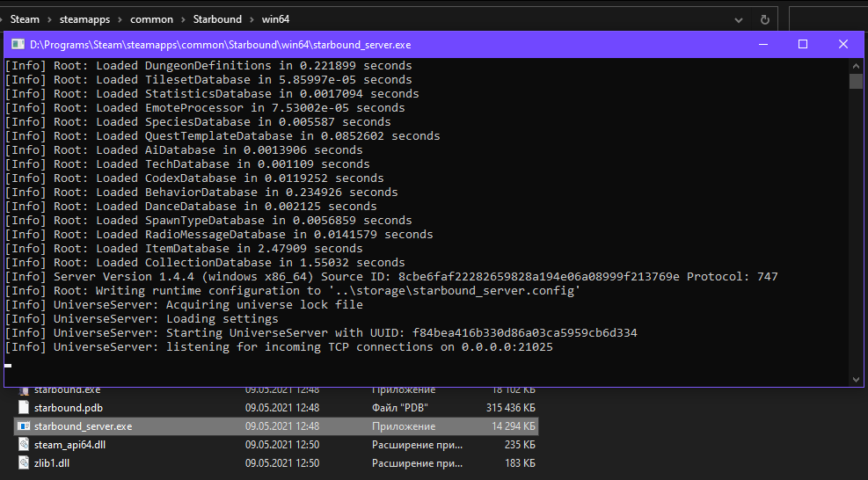Maximize the starbound_server.exe console window
Screen dimensions: 868x480
coord(803,44)
